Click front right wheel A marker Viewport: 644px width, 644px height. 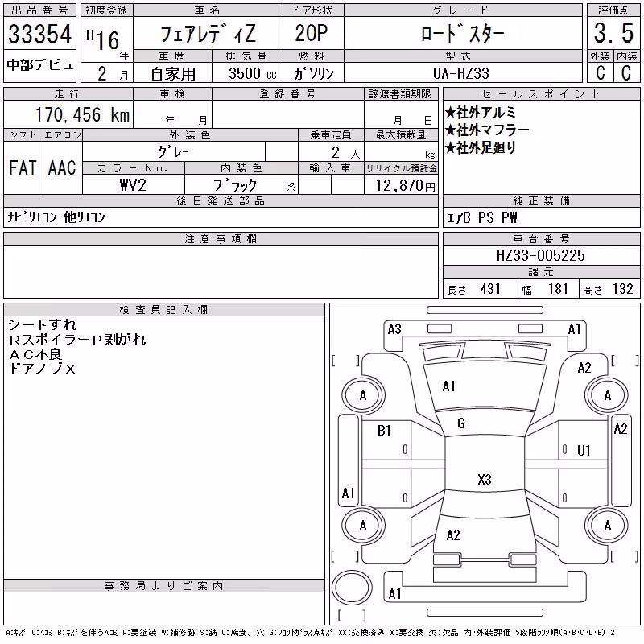(x=608, y=395)
